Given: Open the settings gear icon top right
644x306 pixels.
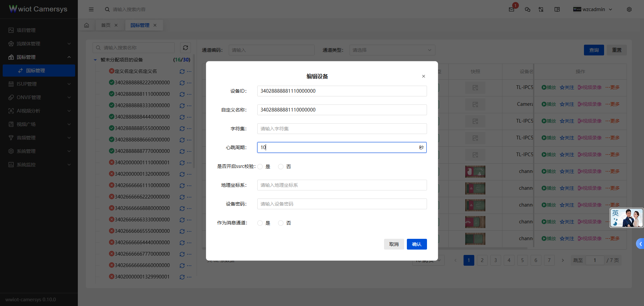Looking at the screenshot, I should click(629, 9).
